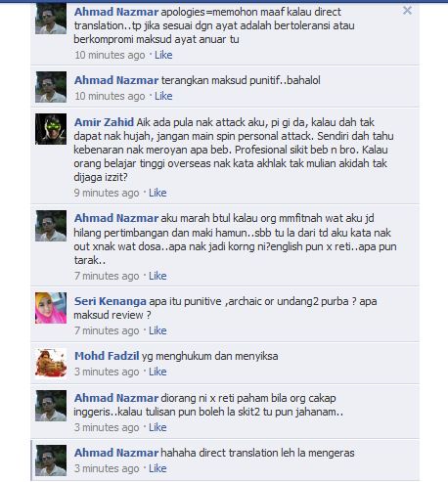This screenshot has height=482, width=448.
Task: Click the X icon on first comment
Action: 407,11
